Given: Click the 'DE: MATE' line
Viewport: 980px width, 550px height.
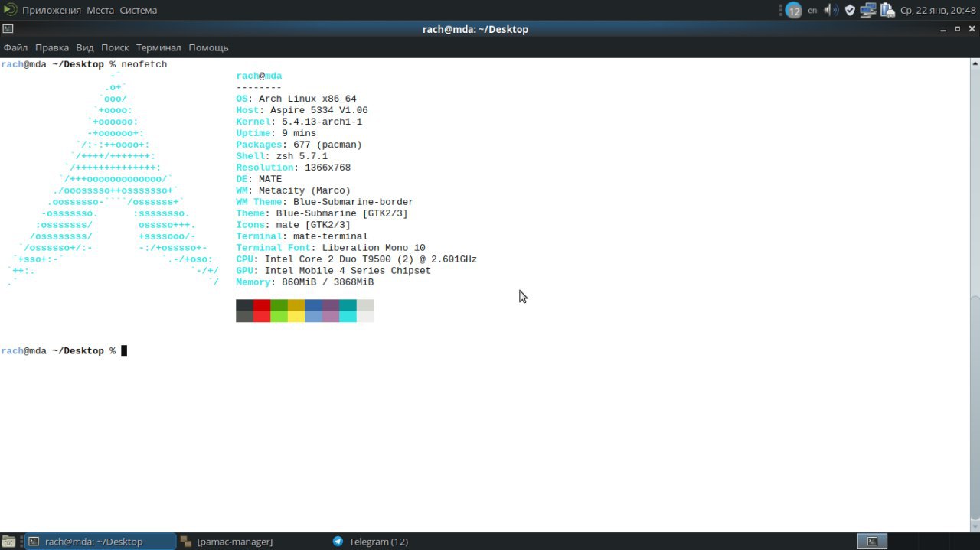Looking at the screenshot, I should point(259,179).
